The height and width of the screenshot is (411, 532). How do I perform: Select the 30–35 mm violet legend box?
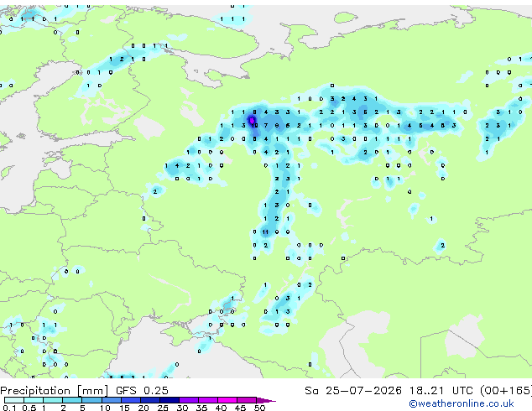pos(189,400)
